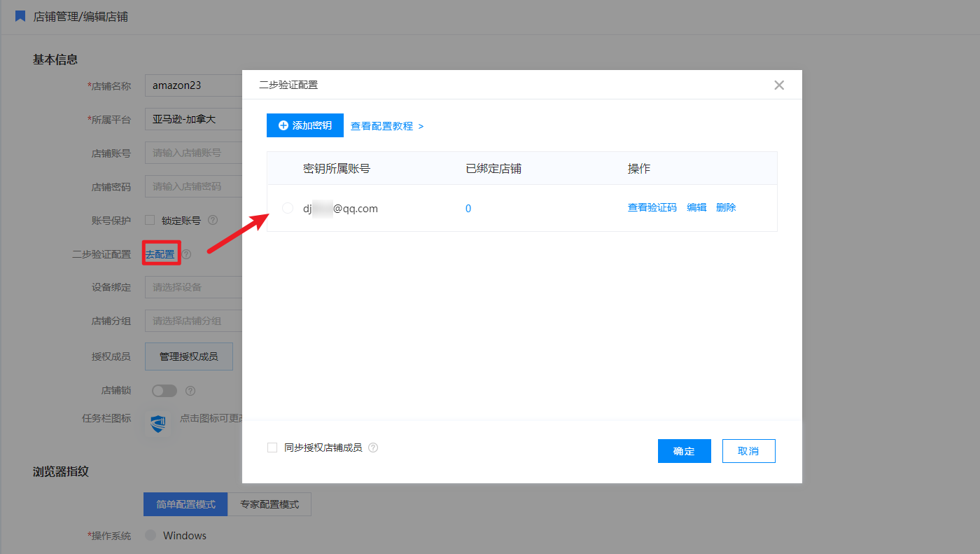
Task: Select the radio button for the qq.com account
Action: click(x=288, y=208)
